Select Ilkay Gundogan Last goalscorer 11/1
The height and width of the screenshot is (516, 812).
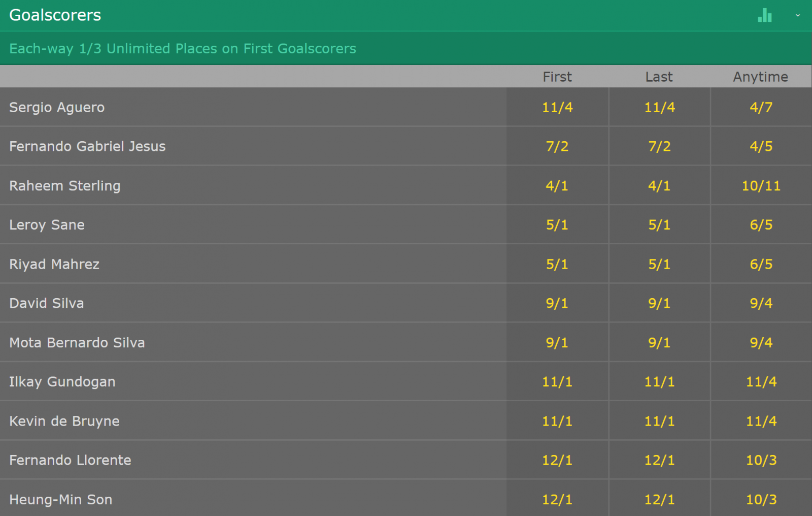click(x=659, y=382)
